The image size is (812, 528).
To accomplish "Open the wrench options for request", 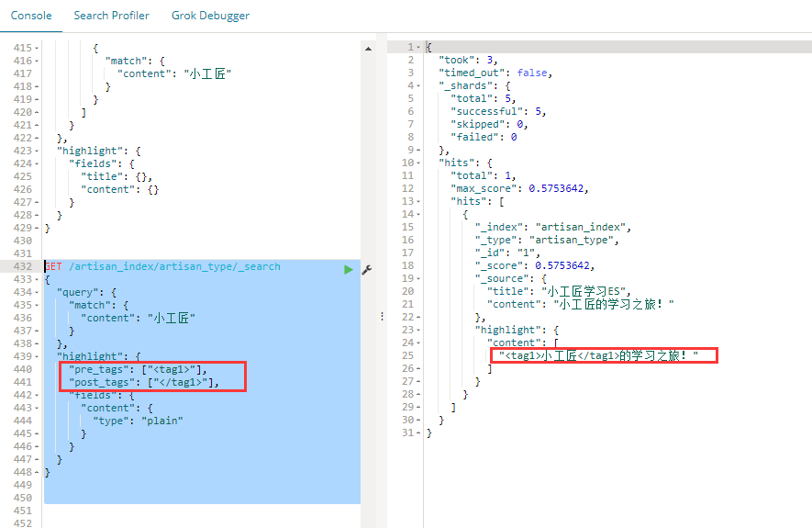I will tap(367, 269).
